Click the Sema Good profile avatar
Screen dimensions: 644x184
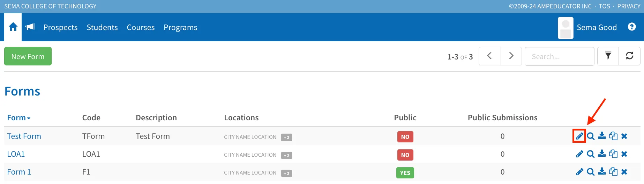pyautogui.click(x=566, y=28)
